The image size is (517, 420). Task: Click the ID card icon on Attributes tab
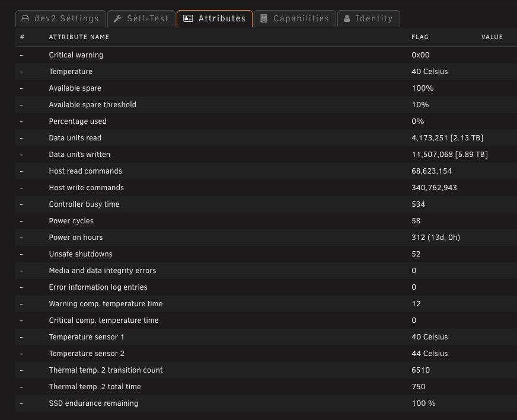click(x=188, y=18)
